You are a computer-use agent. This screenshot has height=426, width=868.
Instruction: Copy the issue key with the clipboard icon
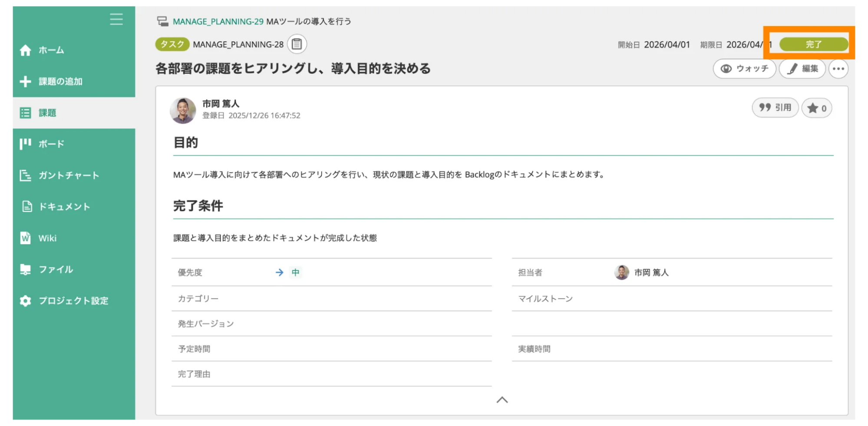297,44
